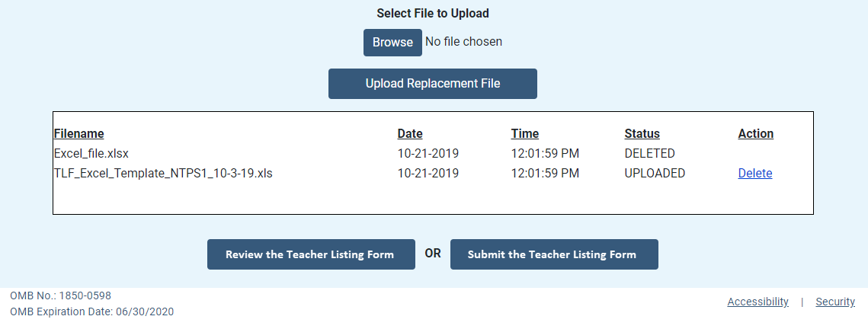Click the UPLOADED status text
The image size is (868, 329).
click(655, 174)
